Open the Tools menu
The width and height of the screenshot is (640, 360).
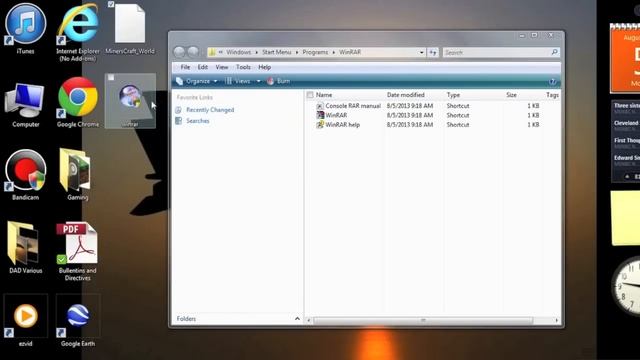point(243,67)
